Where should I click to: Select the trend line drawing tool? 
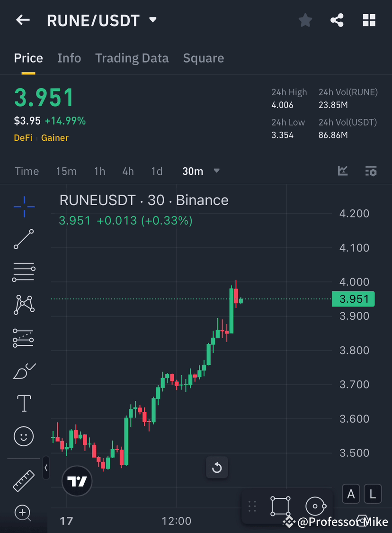pyautogui.click(x=24, y=239)
